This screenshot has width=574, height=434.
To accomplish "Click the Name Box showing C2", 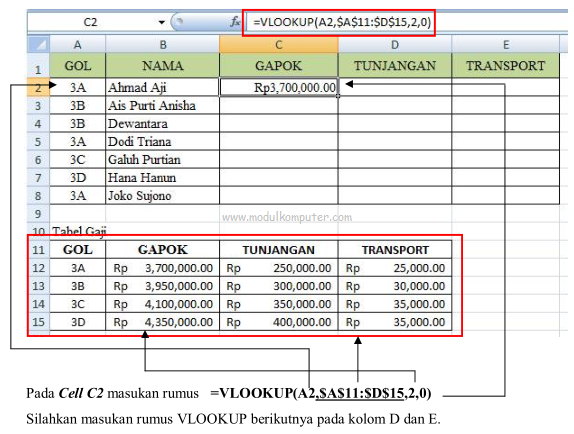I will pos(91,22).
